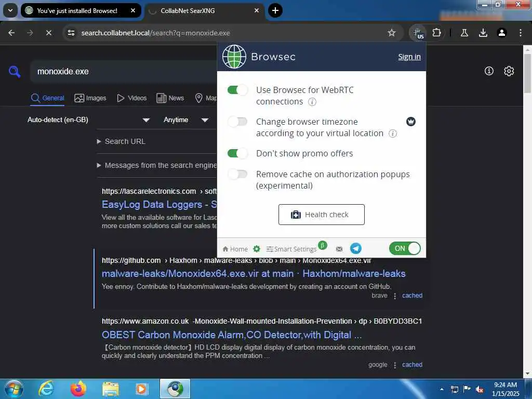Screen dimensions: 532x399
Task: Open the SearXNG about info icon
Action: [489, 71]
